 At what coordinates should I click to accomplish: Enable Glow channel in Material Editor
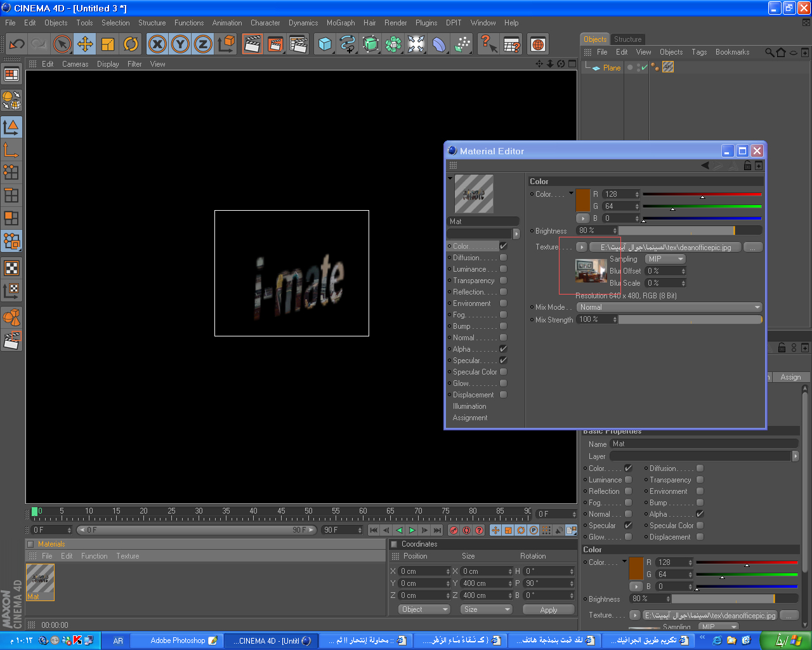(x=503, y=383)
